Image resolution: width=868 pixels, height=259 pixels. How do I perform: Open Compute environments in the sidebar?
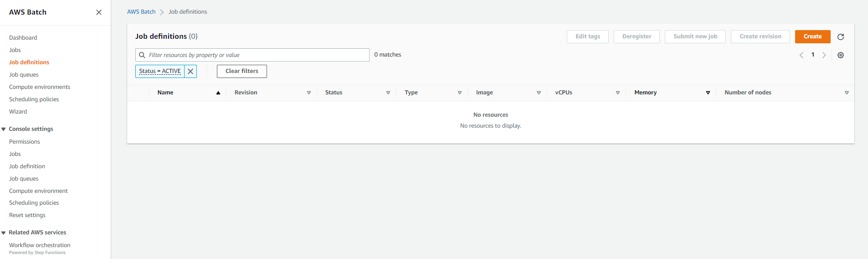pyautogui.click(x=40, y=87)
